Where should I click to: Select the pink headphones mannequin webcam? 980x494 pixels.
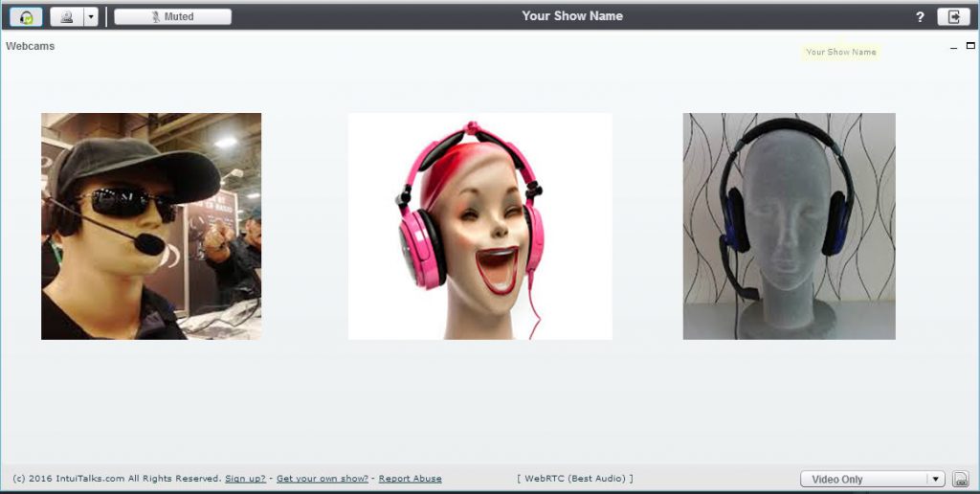coord(480,226)
